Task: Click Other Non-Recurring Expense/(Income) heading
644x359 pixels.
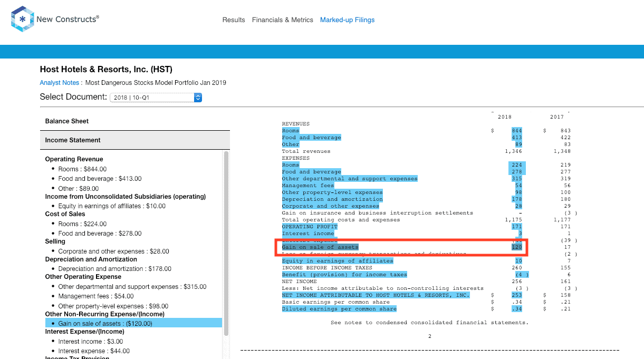Action: [105, 314]
